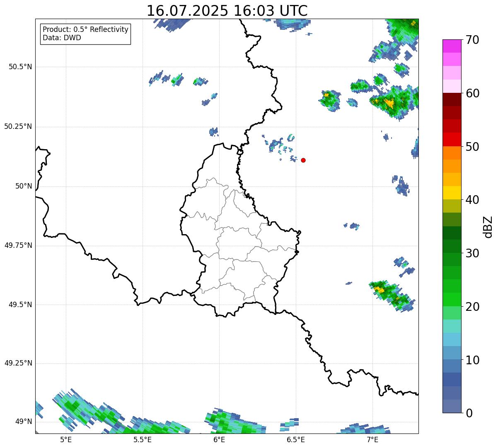498x448 pixels.
Task: Pick the orange swatch just below 50
Action: pyautogui.click(x=452, y=153)
